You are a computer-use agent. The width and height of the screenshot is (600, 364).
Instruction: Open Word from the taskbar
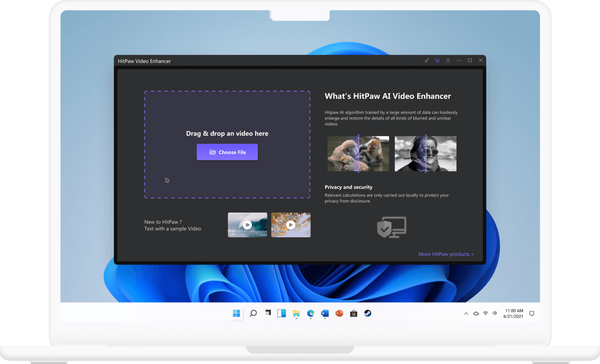tap(325, 313)
